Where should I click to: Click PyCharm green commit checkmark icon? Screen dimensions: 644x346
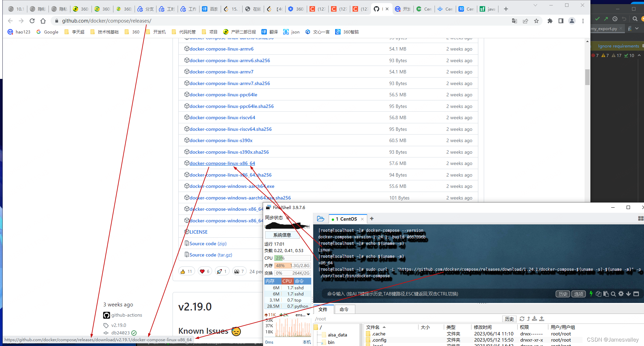pos(597,19)
